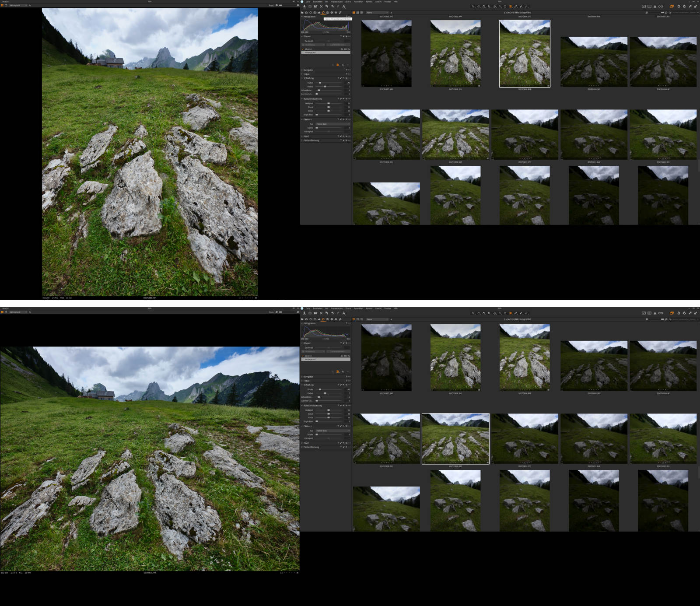The height and width of the screenshot is (606, 700).
Task: Select the Draw Mask brush tool in bottom window
Action: [x=515, y=313]
